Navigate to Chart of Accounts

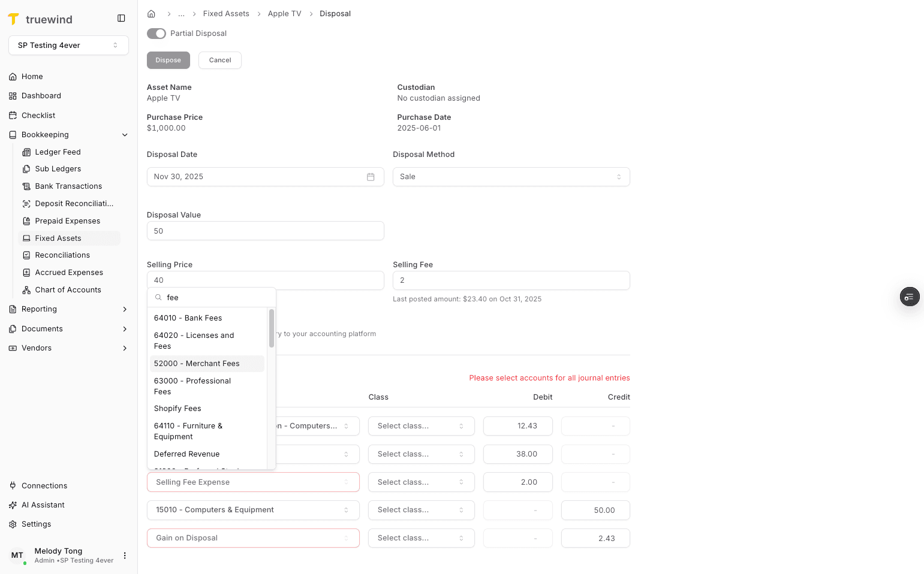(67, 289)
